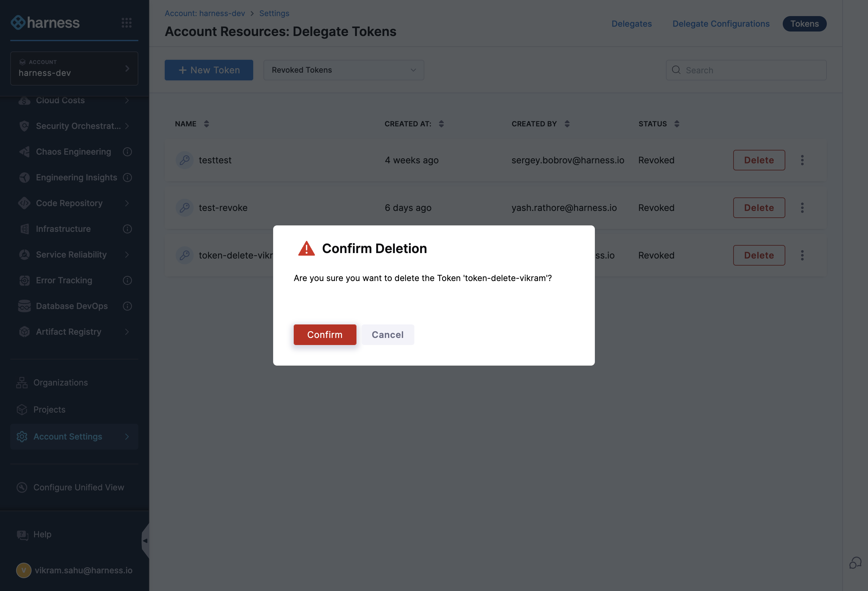The height and width of the screenshot is (591, 868).
Task: Sort by Created At column arrows
Action: coord(441,124)
